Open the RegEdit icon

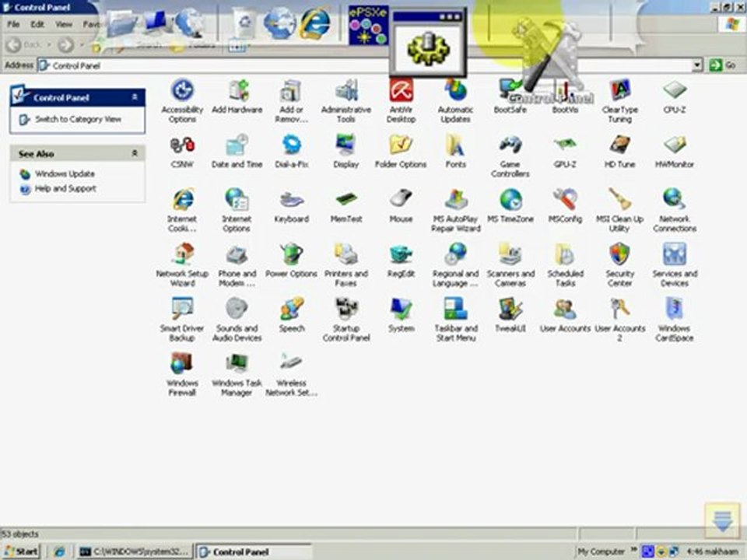[402, 260]
